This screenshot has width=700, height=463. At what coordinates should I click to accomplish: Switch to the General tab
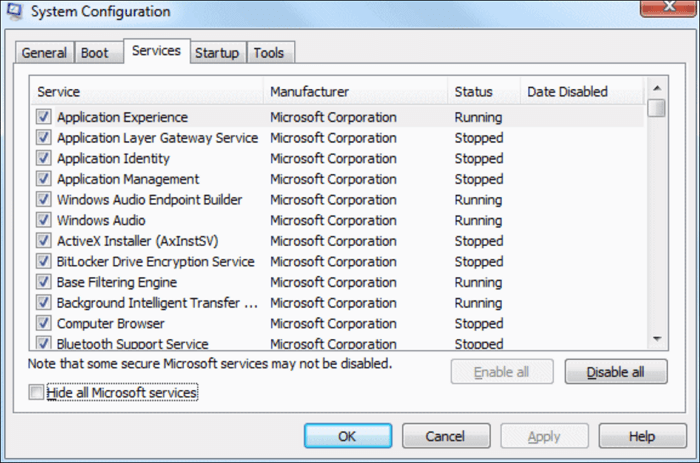coord(44,53)
